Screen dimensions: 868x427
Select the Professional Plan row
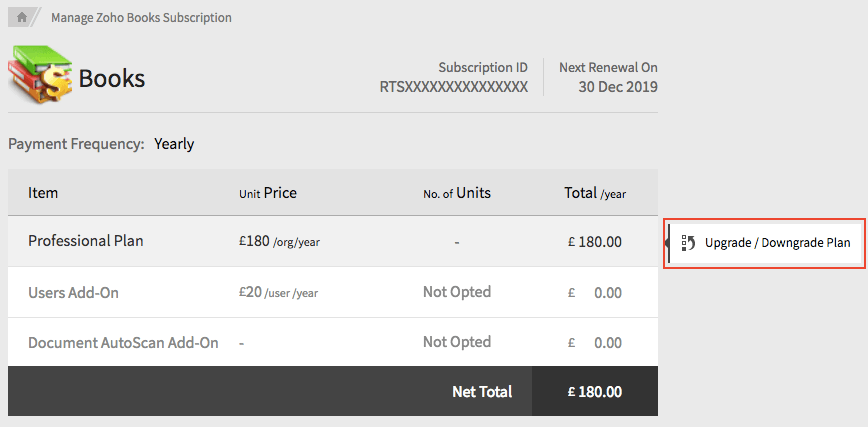pyautogui.click(x=86, y=241)
